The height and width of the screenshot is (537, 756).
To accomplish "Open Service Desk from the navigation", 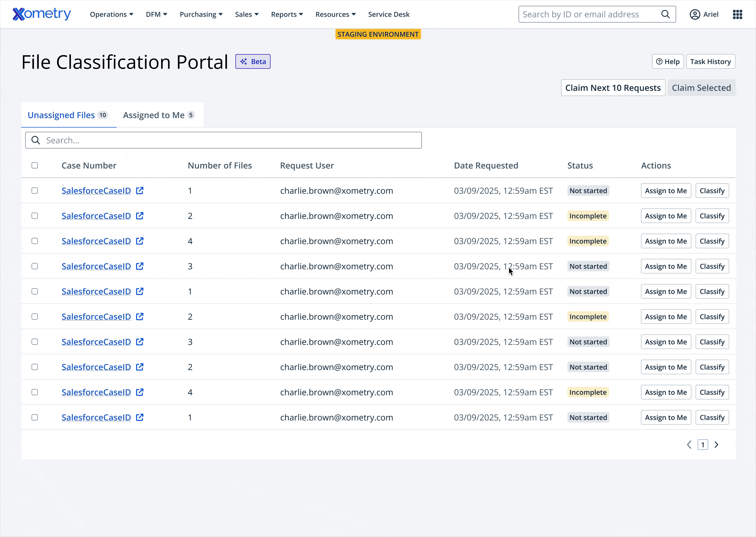I will point(389,14).
